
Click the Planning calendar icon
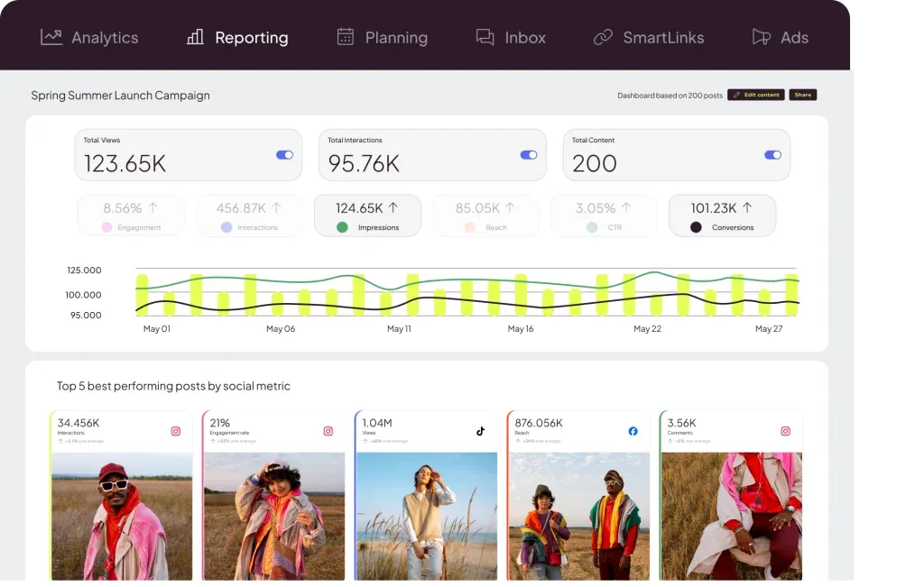346,37
